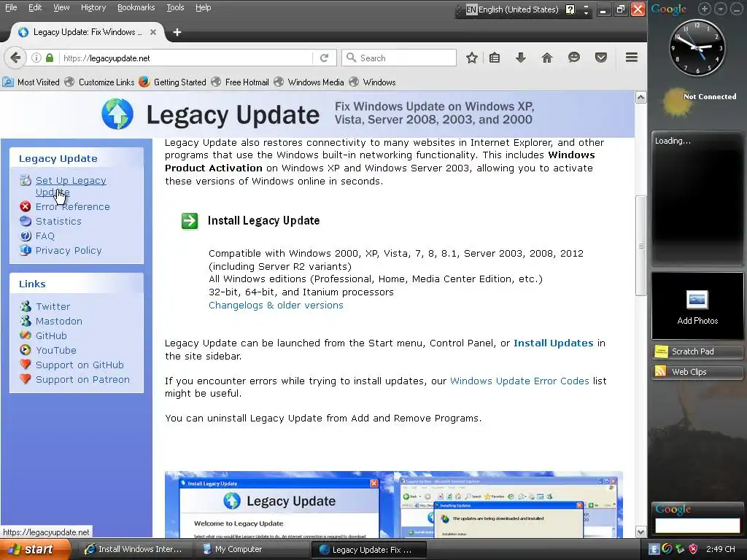The height and width of the screenshot is (560, 747).
Task: Open the Twitter link in sidebar
Action: click(53, 306)
